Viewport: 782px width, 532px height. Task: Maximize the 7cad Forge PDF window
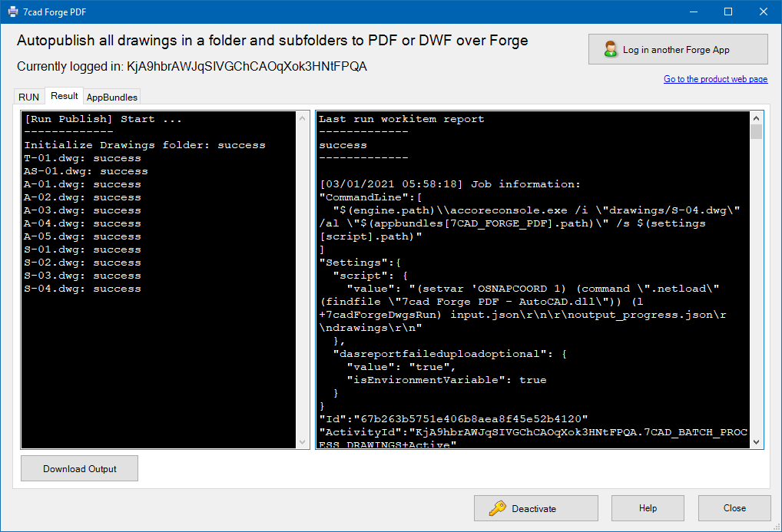point(728,12)
